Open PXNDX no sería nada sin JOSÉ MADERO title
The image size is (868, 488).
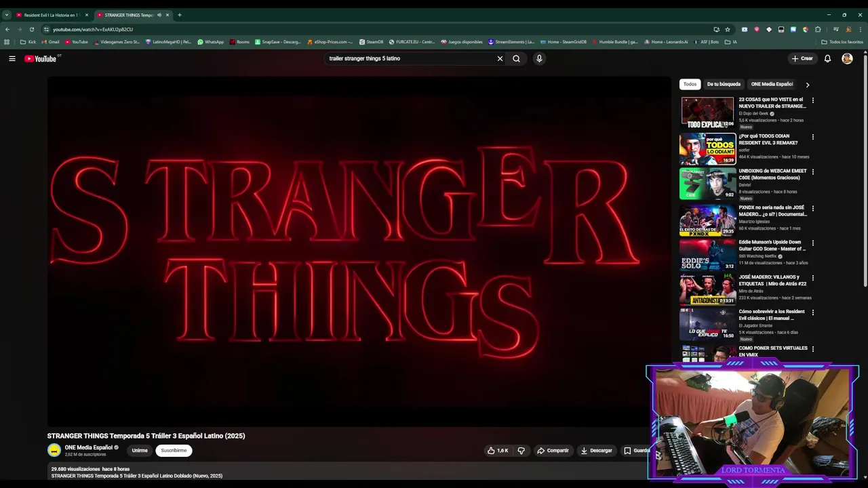tap(772, 211)
